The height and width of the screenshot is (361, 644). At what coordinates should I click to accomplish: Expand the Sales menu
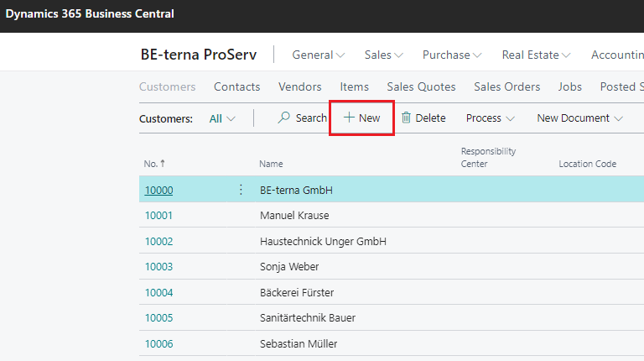click(383, 55)
